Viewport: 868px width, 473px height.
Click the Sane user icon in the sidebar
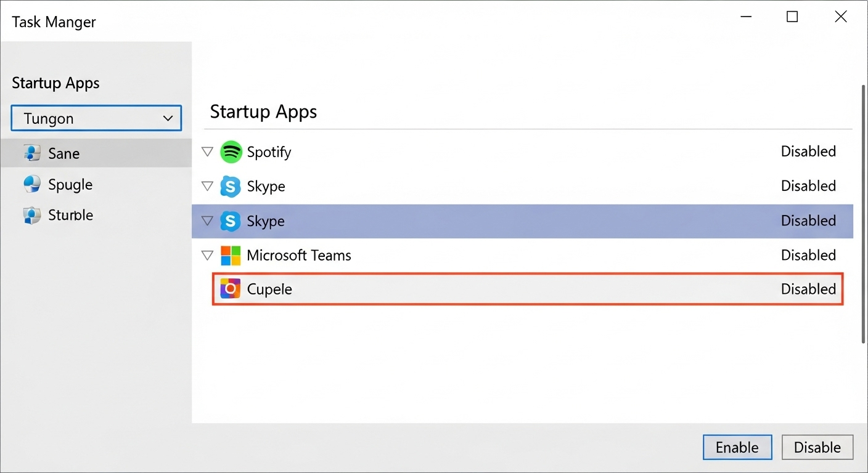31,153
